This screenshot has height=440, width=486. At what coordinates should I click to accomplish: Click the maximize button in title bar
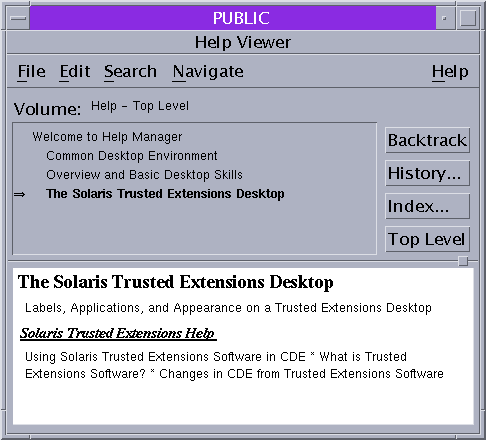tap(468, 18)
